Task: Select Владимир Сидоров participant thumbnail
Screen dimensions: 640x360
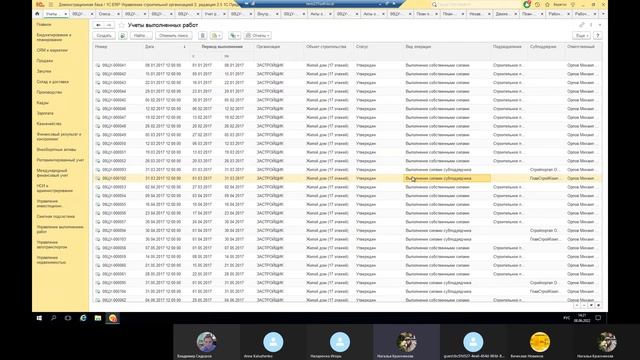Action: pos(207,342)
